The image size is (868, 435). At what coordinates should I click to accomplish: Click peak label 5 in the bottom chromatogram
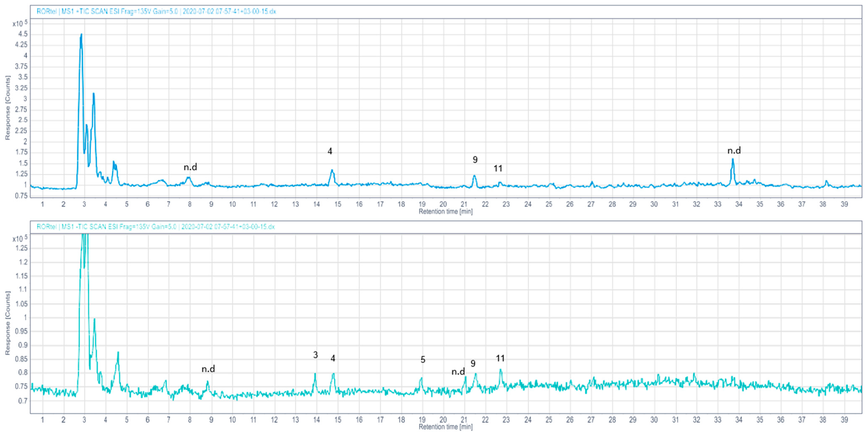click(423, 360)
